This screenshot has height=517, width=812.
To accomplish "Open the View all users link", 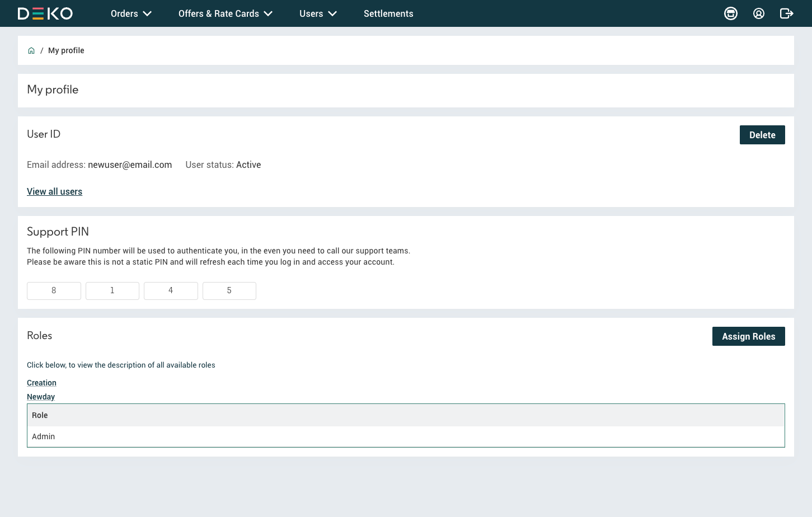I will tap(54, 191).
